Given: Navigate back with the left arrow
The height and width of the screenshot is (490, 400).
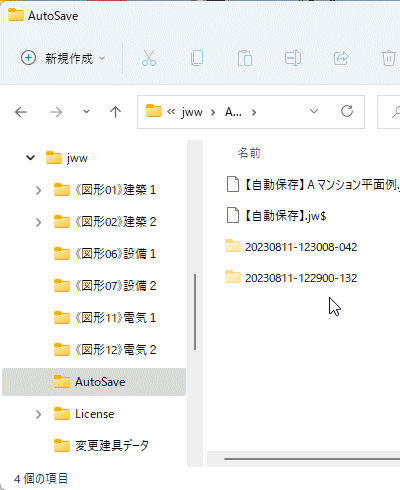Looking at the screenshot, I should [21, 112].
